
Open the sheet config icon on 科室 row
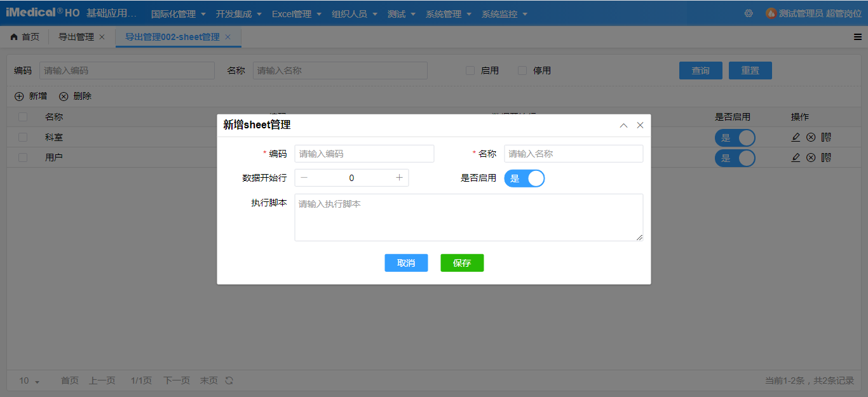pos(826,137)
